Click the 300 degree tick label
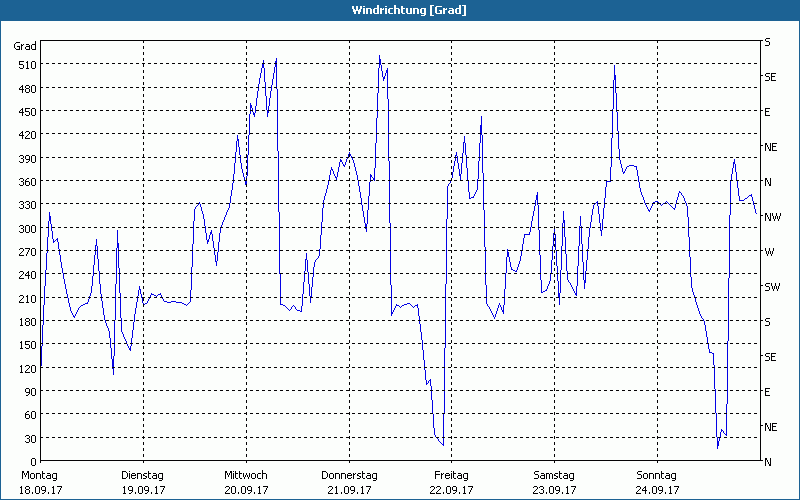This screenshot has width=800, height=500. coord(28,229)
